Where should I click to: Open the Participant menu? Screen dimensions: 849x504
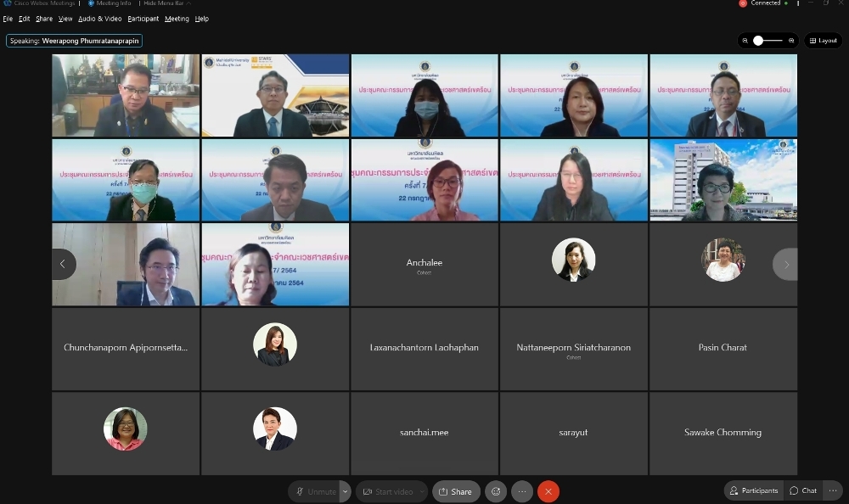click(143, 19)
